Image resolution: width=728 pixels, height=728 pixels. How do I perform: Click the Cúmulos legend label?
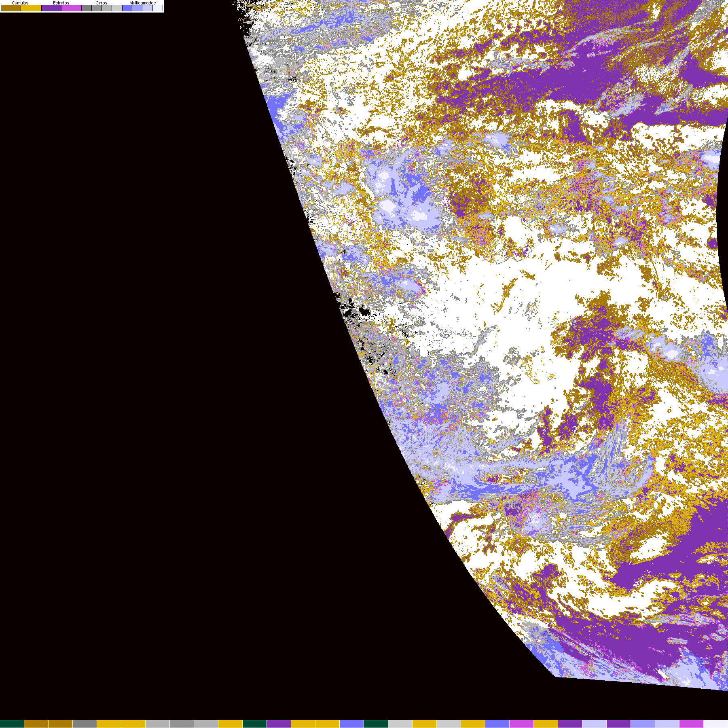[x=20, y=3]
